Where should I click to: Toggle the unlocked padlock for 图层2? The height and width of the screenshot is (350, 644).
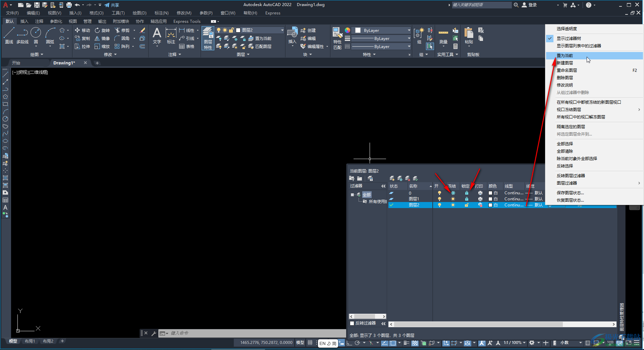(x=467, y=205)
